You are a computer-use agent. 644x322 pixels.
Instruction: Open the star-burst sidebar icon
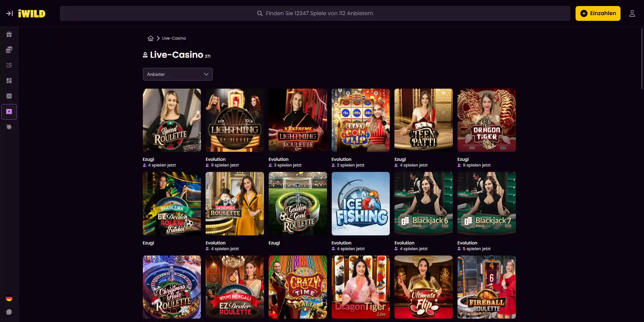tap(9, 127)
